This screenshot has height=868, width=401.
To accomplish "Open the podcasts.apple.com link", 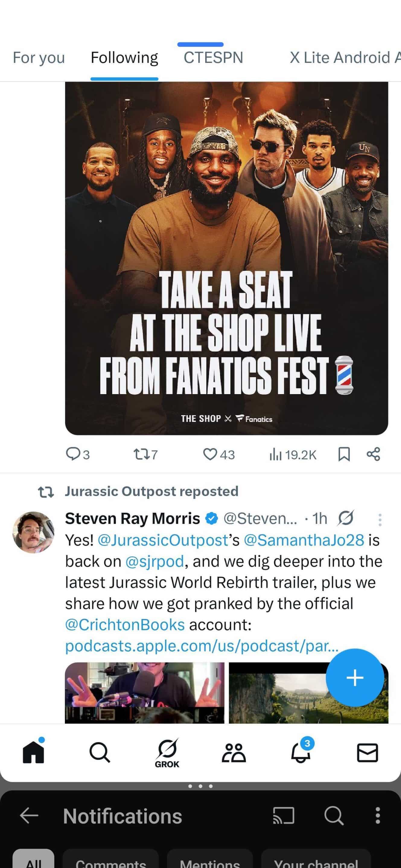I will (x=202, y=646).
